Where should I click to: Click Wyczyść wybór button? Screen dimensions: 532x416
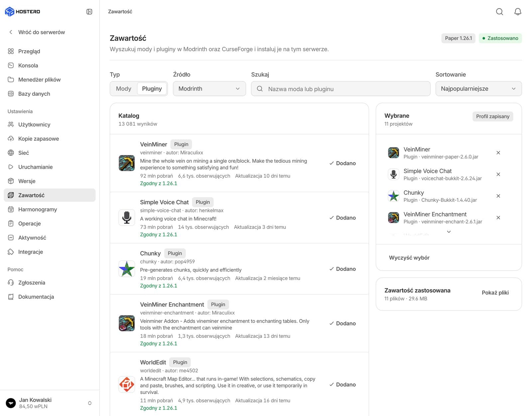(409, 258)
